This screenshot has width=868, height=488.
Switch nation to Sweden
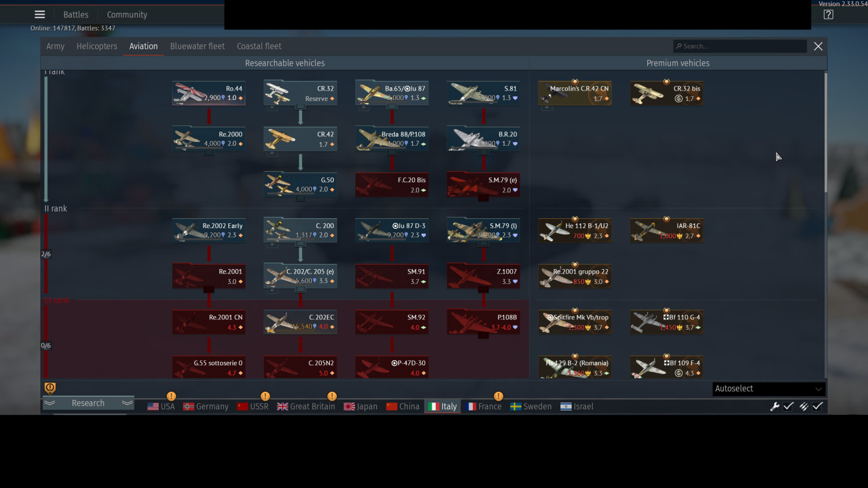(x=531, y=407)
